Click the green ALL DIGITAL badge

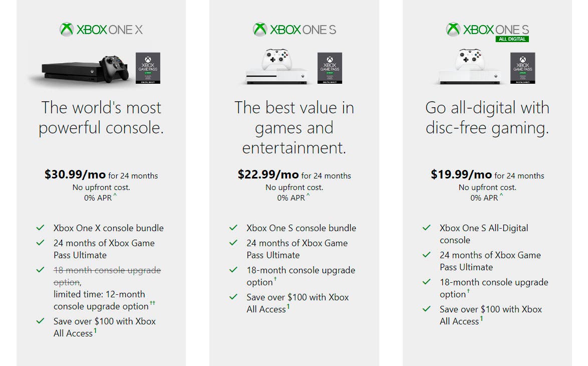tap(512, 39)
